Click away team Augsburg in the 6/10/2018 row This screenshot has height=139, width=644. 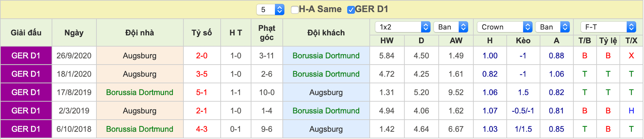pyautogui.click(x=326, y=129)
